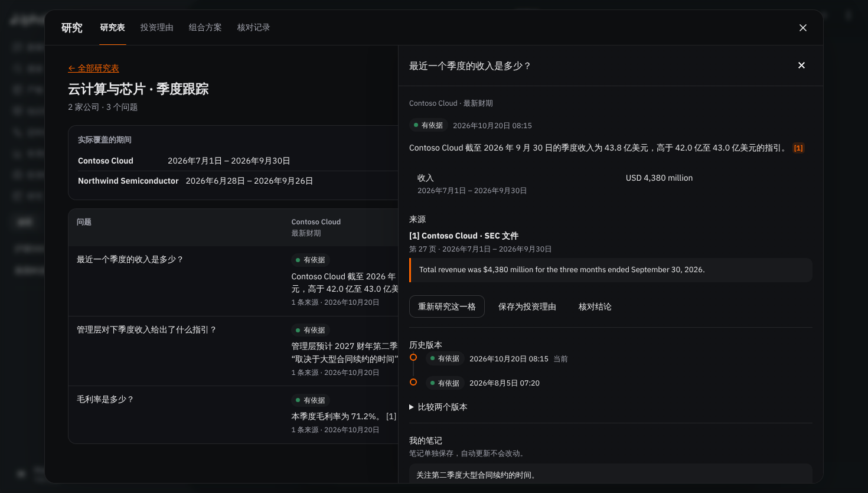Open source title [1] Contoso Cloud · SEC 文件
The image size is (868, 493).
pos(464,236)
